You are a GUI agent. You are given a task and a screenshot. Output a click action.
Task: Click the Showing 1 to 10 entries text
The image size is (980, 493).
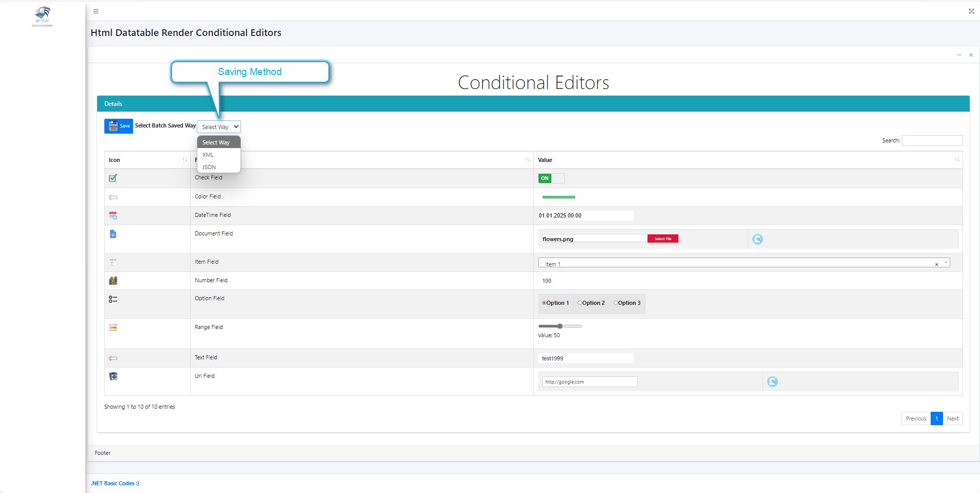pyautogui.click(x=140, y=407)
